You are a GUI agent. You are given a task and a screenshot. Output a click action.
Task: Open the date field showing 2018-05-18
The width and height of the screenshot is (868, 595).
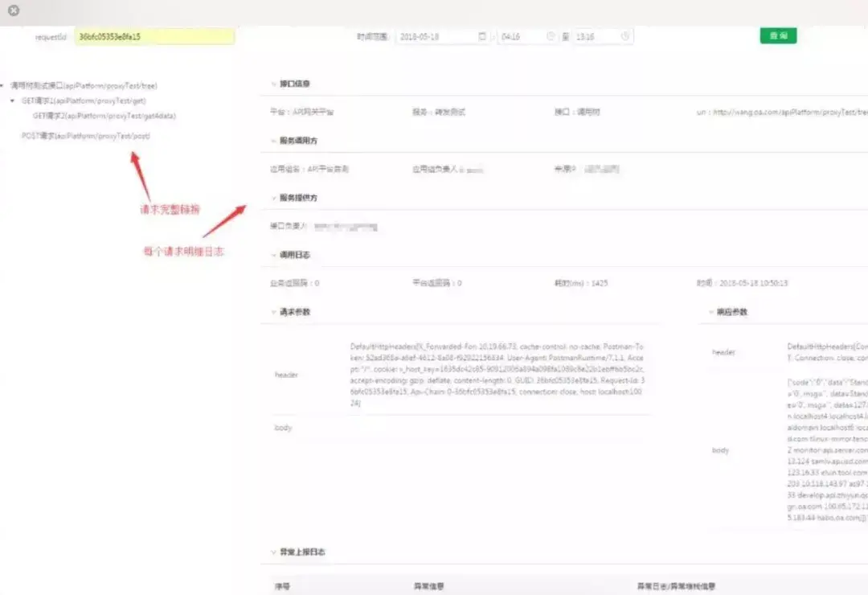(442, 36)
